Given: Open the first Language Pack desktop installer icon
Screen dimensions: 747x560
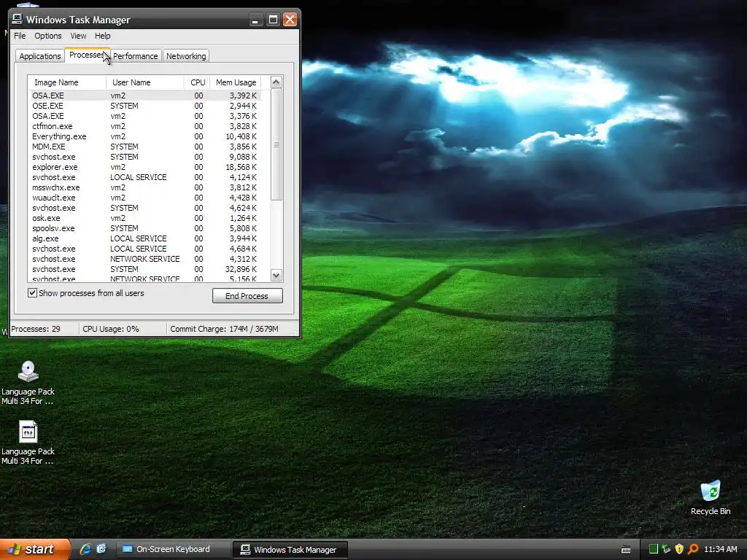Looking at the screenshot, I should tap(28, 371).
